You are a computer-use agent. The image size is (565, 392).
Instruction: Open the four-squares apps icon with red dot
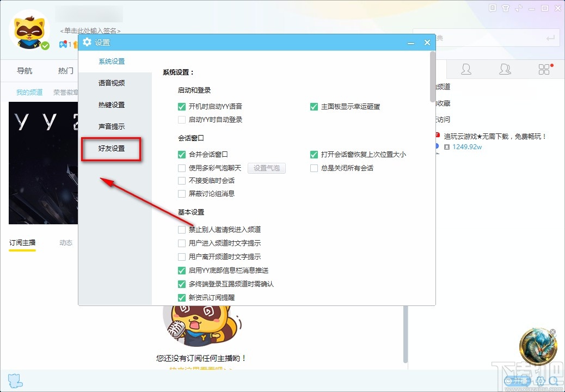(545, 69)
